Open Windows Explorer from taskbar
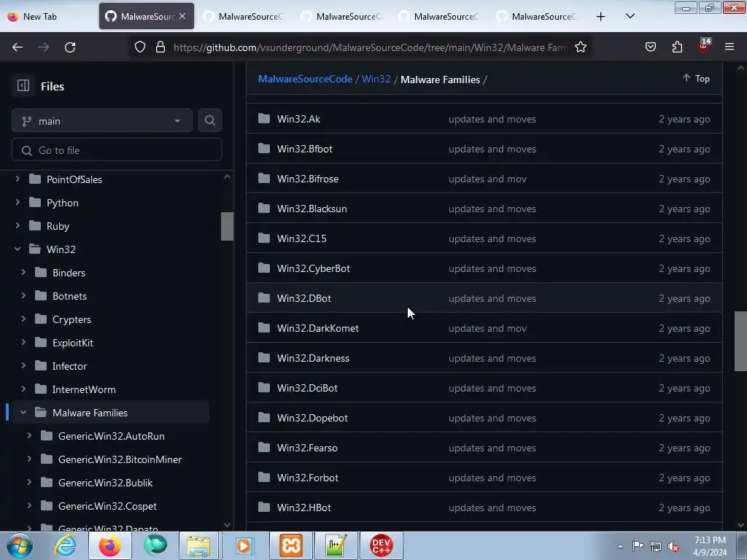The height and width of the screenshot is (560, 747). pos(198,545)
